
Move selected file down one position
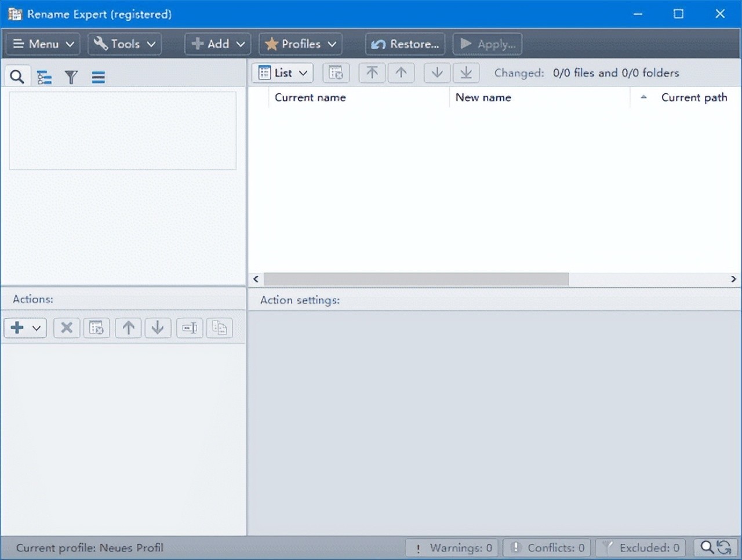[437, 73]
